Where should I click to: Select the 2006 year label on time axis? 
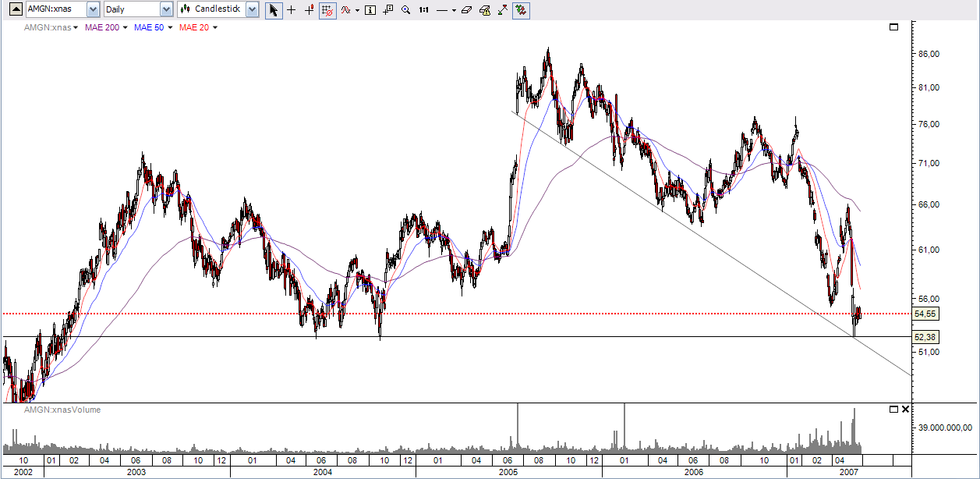(694, 472)
